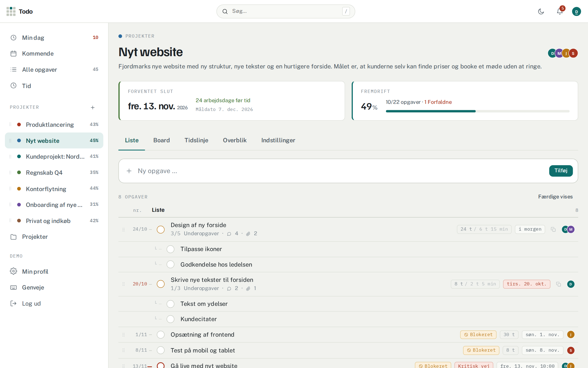
Task: Open Regnskab Q4 project
Action: pos(54,173)
